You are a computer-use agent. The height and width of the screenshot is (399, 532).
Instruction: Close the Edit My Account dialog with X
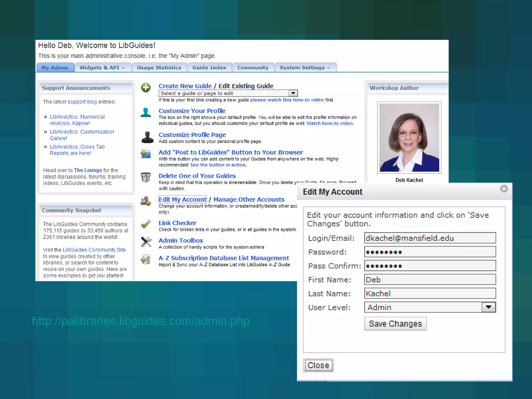click(504, 189)
